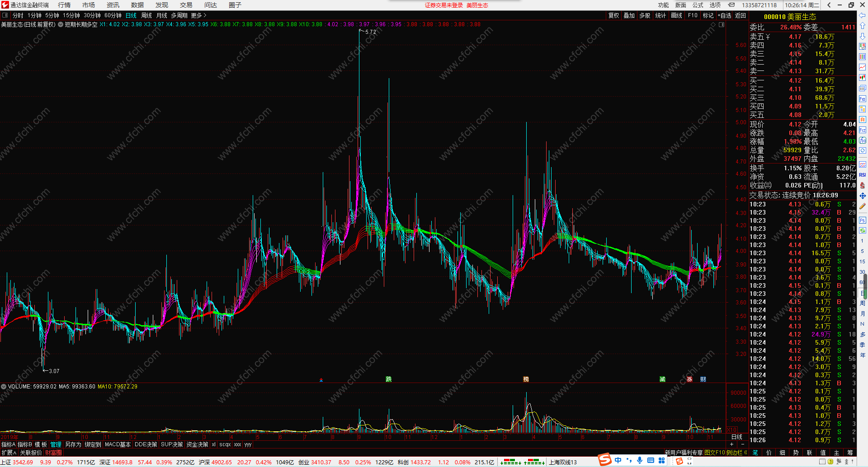Click the 返回 return button
This screenshot has width=868, height=467.
[741, 15]
